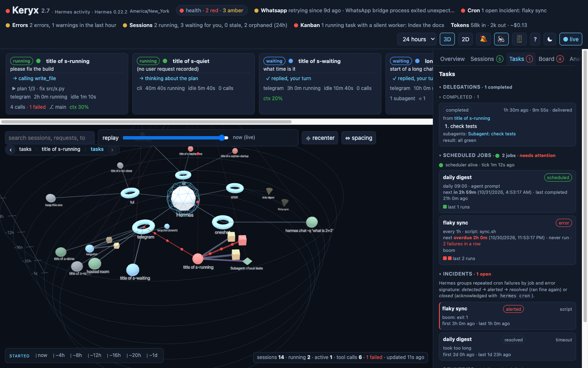Select the central Hermes sphere node
Viewport: 588px width, 368px height.
click(183, 198)
